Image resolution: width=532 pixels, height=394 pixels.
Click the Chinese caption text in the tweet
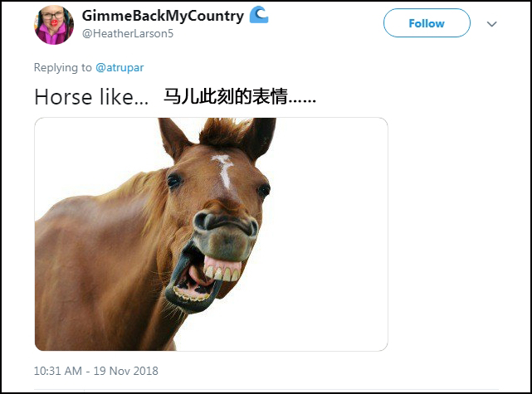(x=240, y=97)
